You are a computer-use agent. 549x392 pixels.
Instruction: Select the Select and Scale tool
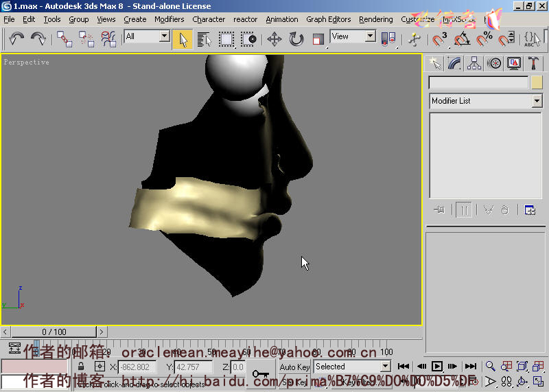[318, 39]
